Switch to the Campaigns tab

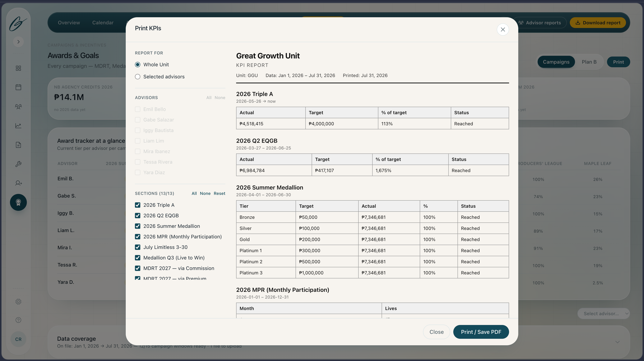(556, 62)
